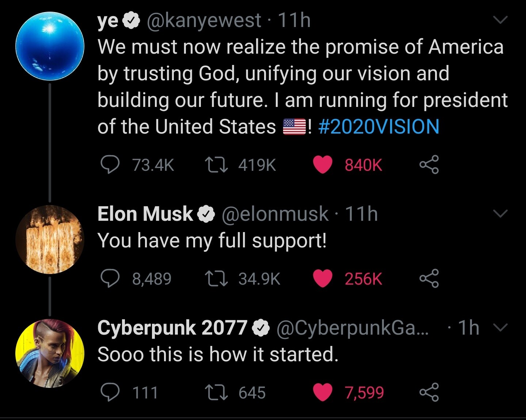The image size is (526, 420).
Task: Open the #2020VISION hashtag
Action: tap(379, 127)
